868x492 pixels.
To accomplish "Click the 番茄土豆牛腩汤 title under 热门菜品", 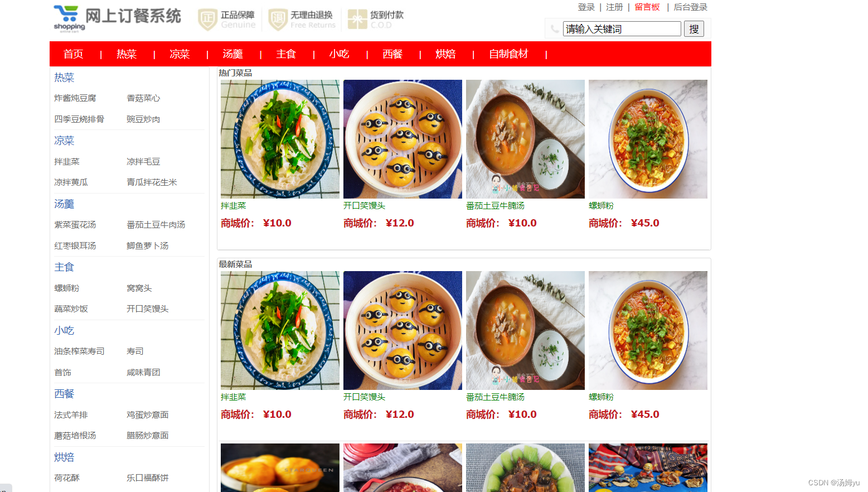I will pyautogui.click(x=495, y=206).
